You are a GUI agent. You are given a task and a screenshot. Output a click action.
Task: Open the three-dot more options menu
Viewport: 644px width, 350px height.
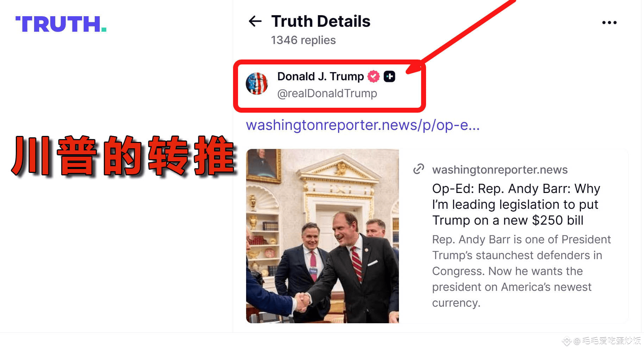609,23
